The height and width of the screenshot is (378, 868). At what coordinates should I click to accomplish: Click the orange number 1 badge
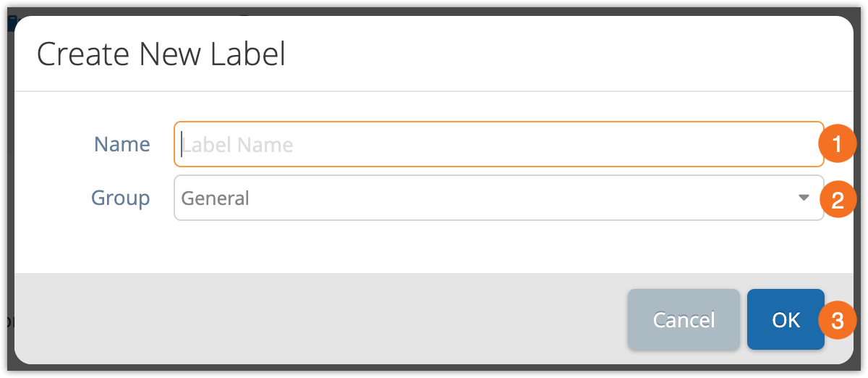[x=838, y=144]
